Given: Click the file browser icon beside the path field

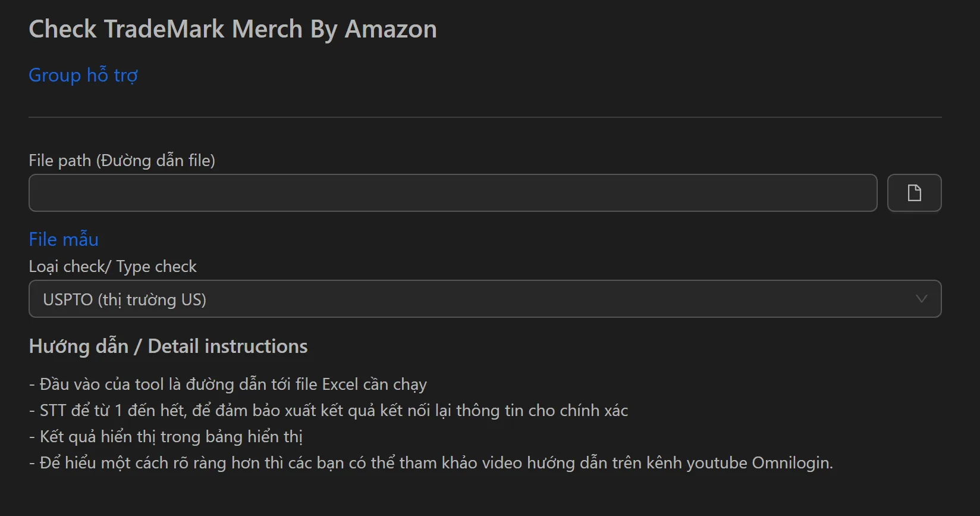Looking at the screenshot, I should 914,193.
